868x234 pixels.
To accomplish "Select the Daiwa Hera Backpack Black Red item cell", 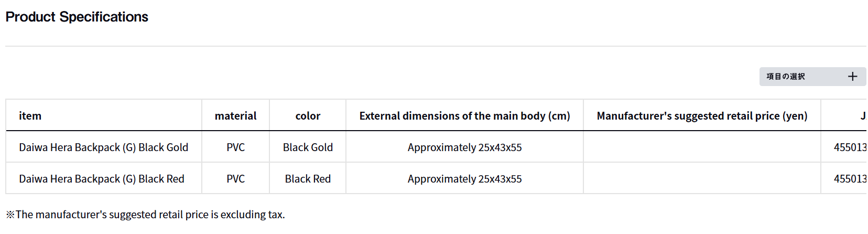I will point(102,179).
